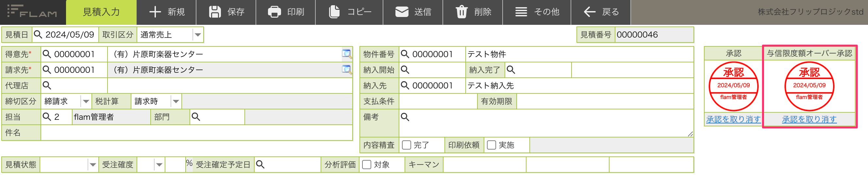The image size is (868, 175).
Task: Click the 与信限度額オーバー承認 stamp image
Action: tap(810, 86)
